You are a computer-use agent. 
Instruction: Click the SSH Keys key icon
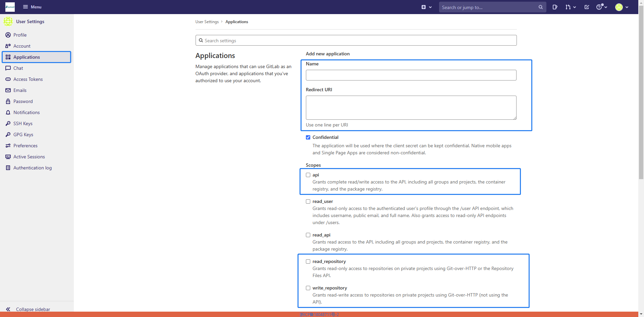(x=8, y=123)
